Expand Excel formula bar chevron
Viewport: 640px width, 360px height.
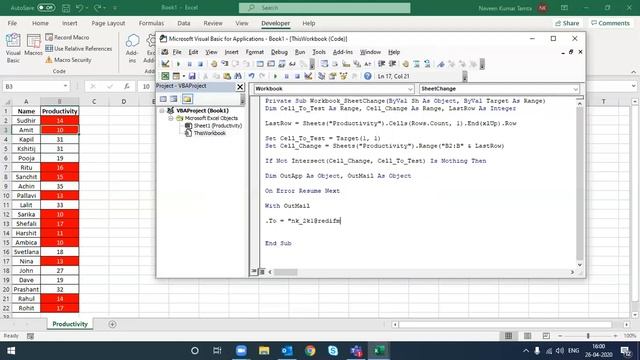pos(633,86)
